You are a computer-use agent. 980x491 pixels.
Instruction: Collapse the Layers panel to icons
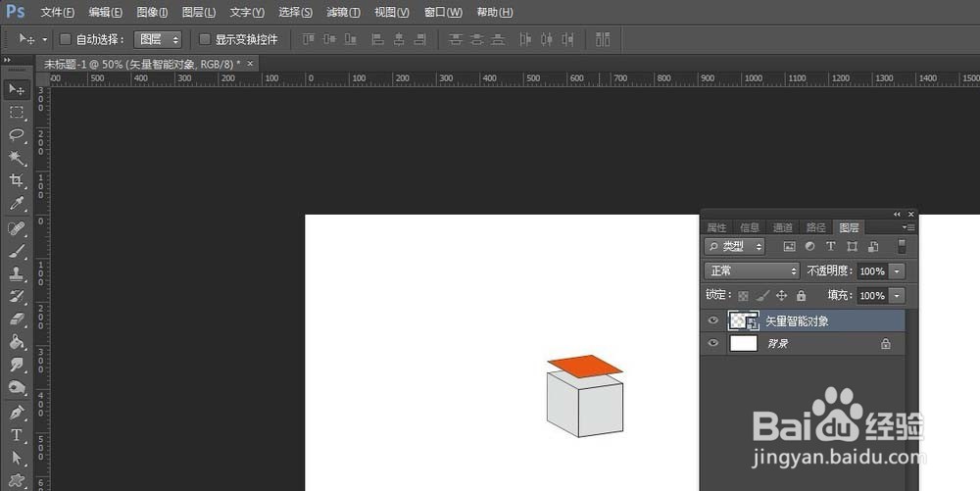coord(898,214)
